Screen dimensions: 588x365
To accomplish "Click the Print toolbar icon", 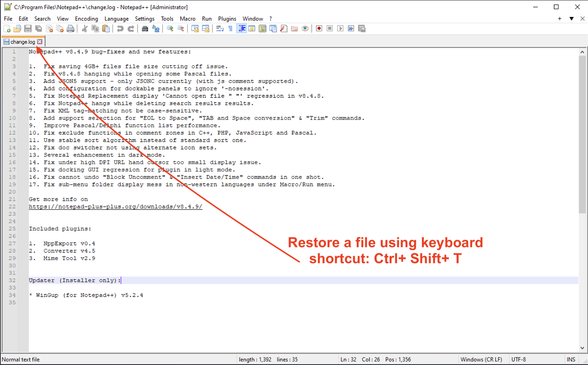I will coord(70,29).
